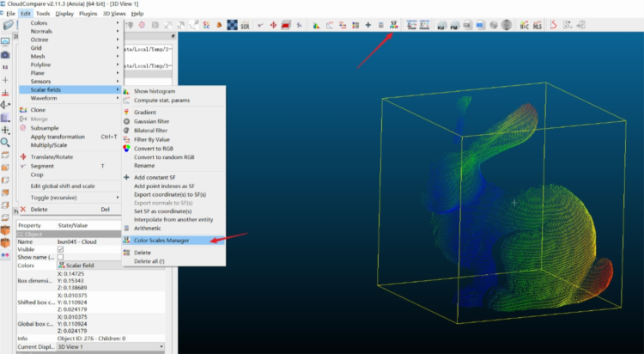The height and width of the screenshot is (354, 644).
Task: Open the 3D Views menu
Action: 114,14
